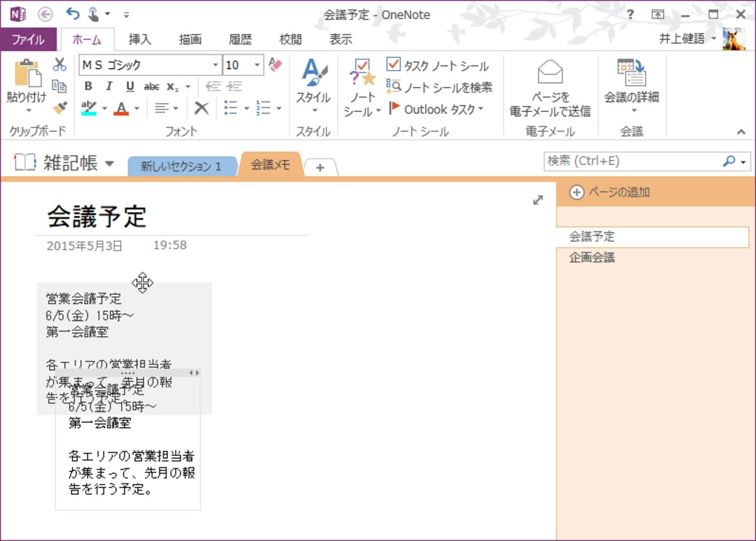Screen dimensions: 756x541
Task: Click the OneNote application icon
Action: coord(18,14)
